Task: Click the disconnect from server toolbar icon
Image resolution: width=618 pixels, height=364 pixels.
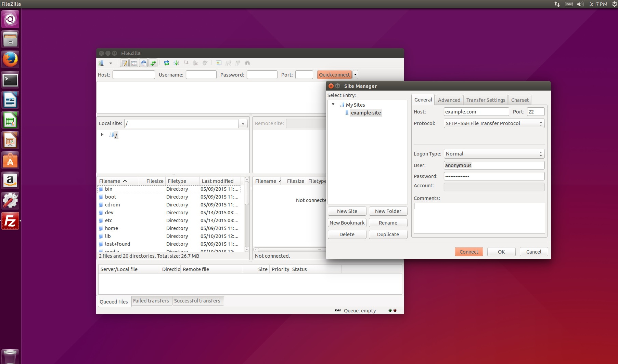Action: [195, 63]
